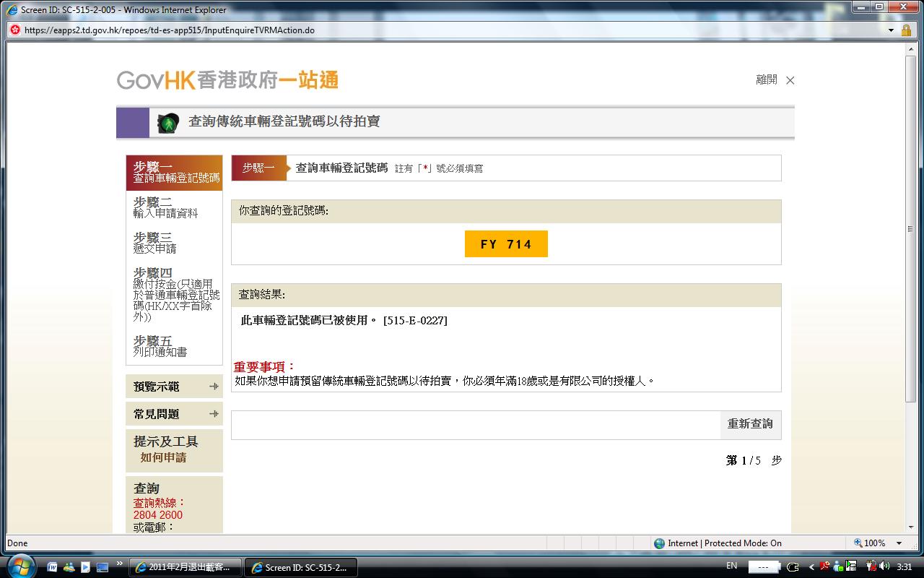Viewport: 924px width, 578px height.
Task: Open the zoom level dropdown arrow at 100%
Action: tap(899, 543)
